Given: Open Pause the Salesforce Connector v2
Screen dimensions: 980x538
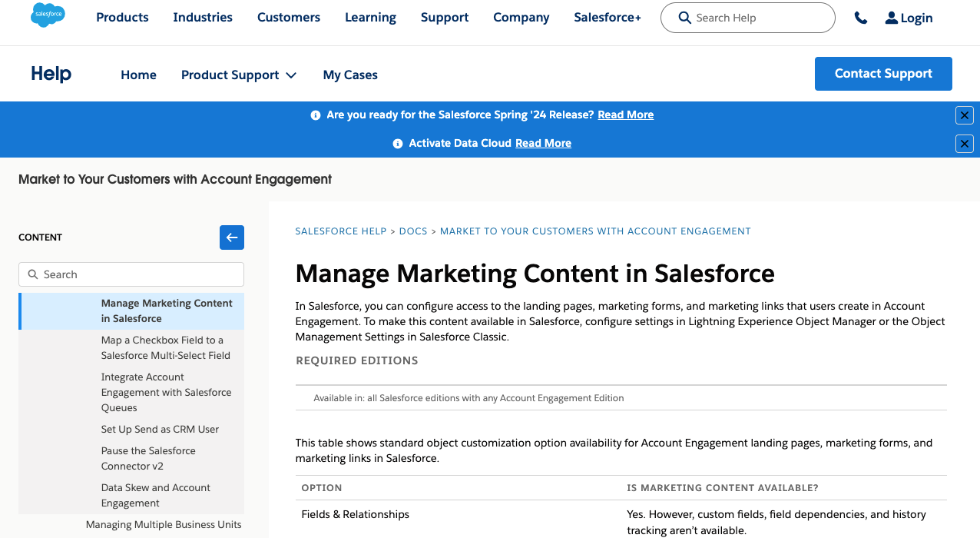Looking at the screenshot, I should click(148, 459).
